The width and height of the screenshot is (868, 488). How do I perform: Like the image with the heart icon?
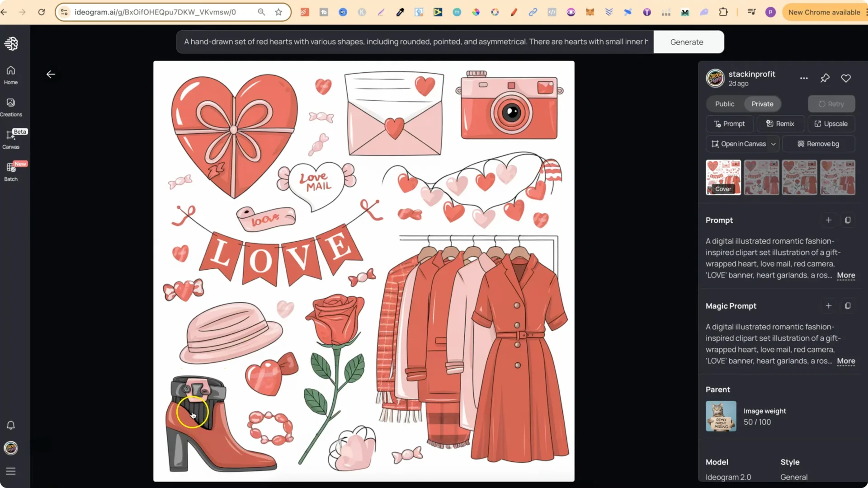(x=846, y=78)
